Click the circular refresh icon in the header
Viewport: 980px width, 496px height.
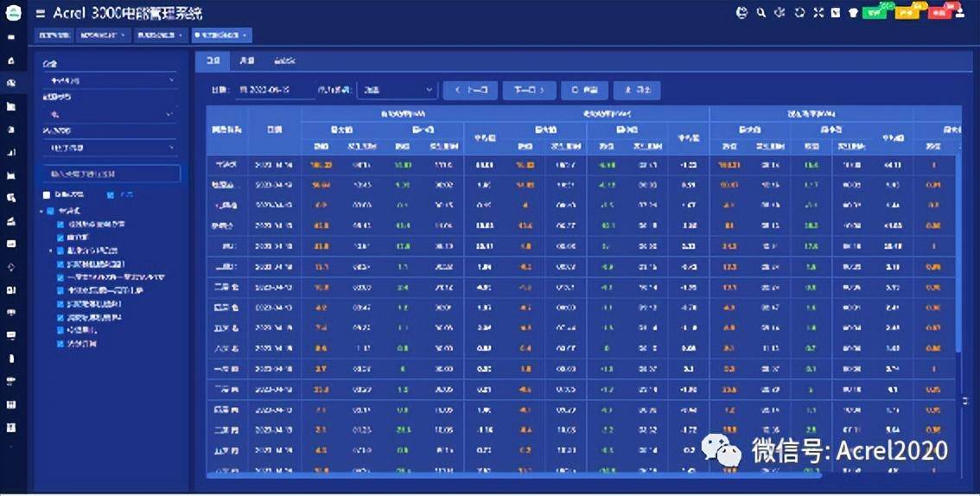click(x=799, y=12)
